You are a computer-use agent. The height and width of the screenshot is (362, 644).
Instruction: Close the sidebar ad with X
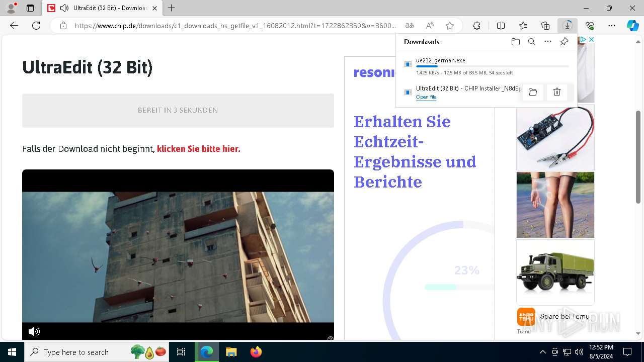(x=591, y=39)
